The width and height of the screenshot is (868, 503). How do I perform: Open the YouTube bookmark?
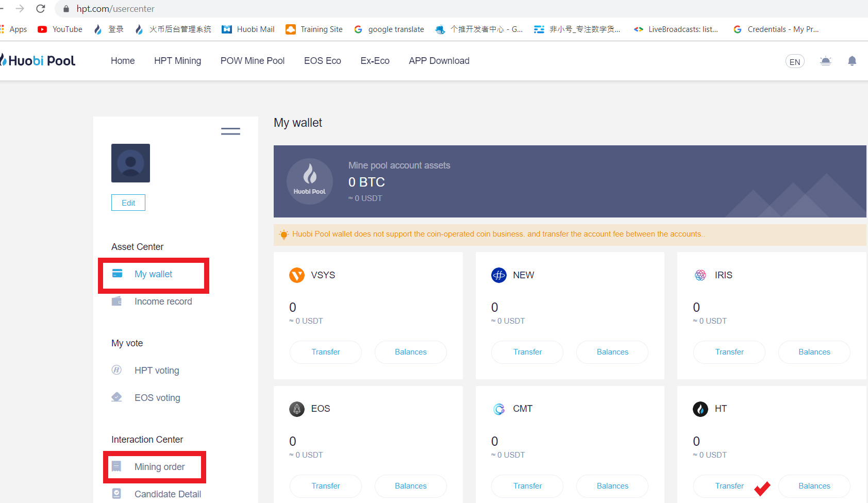(x=60, y=29)
